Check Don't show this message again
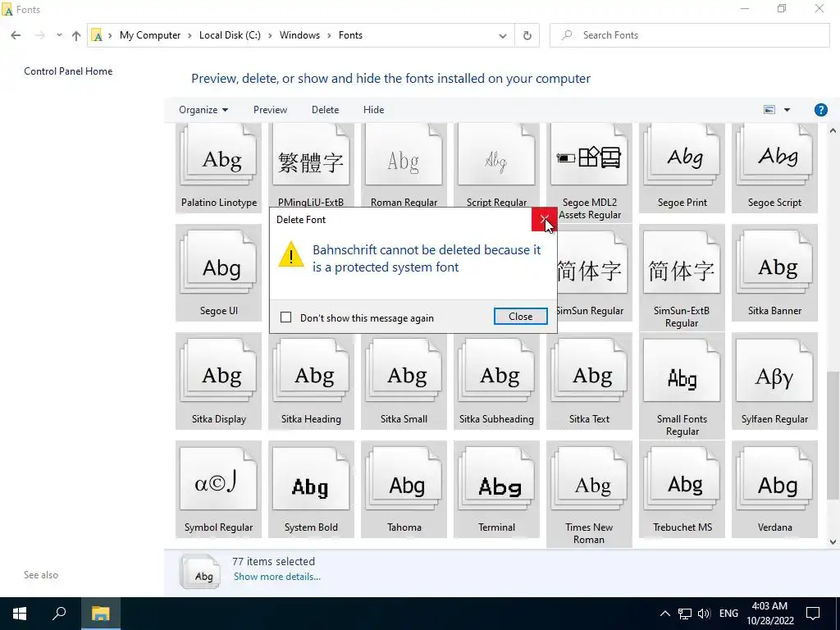This screenshot has height=630, width=840. [x=286, y=317]
